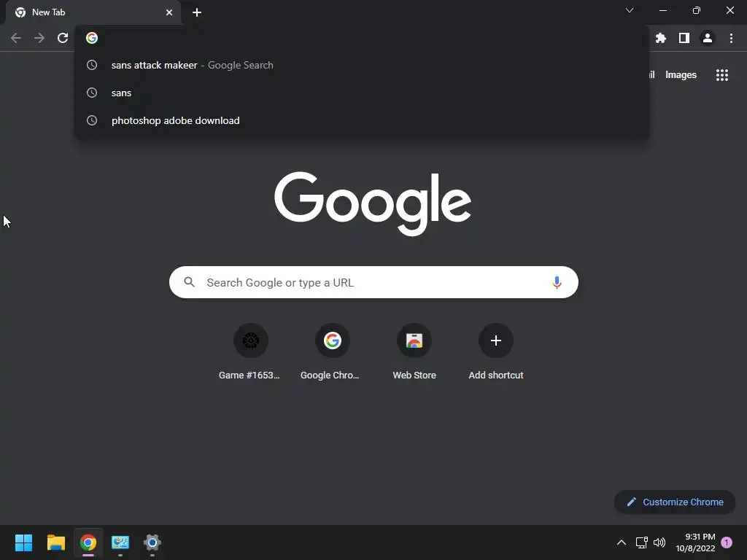Open Chrome's three-dot menu
747x560 pixels.
click(x=731, y=38)
